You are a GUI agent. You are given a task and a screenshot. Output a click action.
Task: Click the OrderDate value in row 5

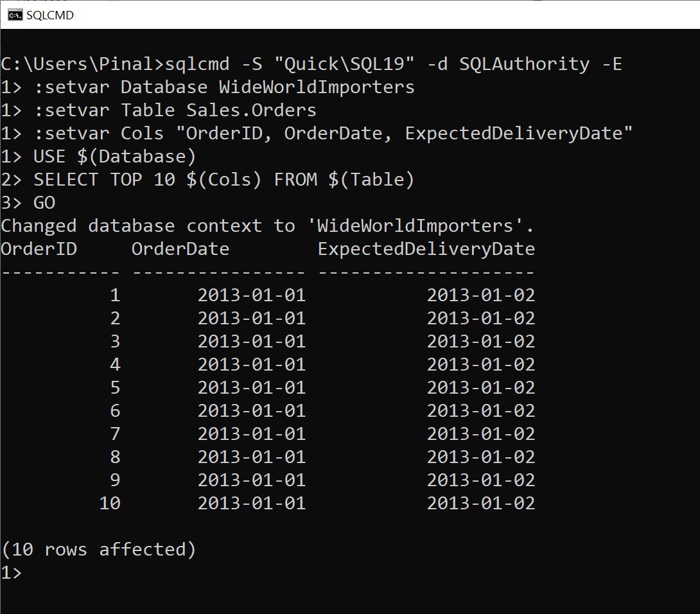tap(251, 387)
